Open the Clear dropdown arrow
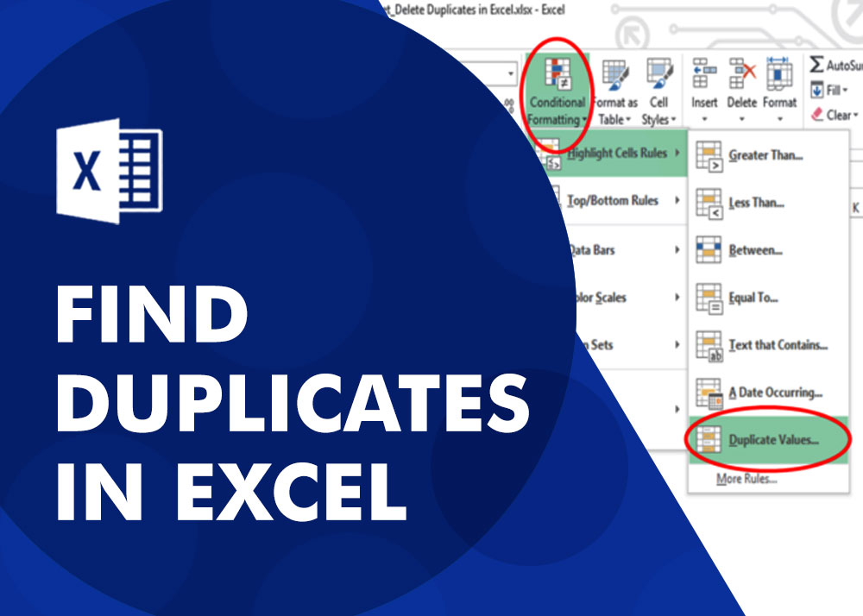The height and width of the screenshot is (616, 863). tap(855, 116)
